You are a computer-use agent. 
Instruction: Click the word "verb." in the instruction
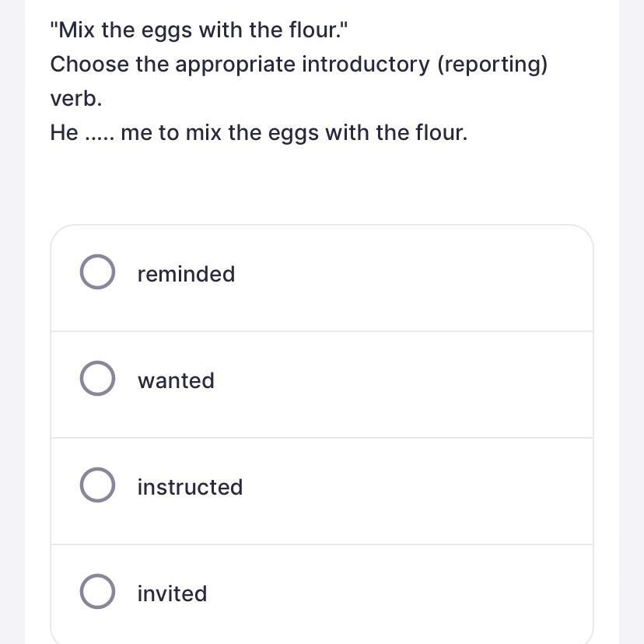[76, 99]
